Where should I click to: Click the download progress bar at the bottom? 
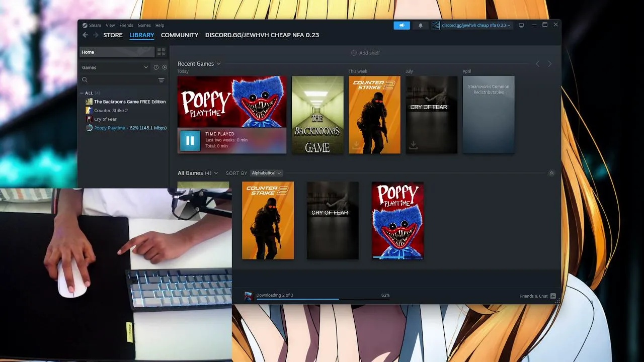click(323, 299)
